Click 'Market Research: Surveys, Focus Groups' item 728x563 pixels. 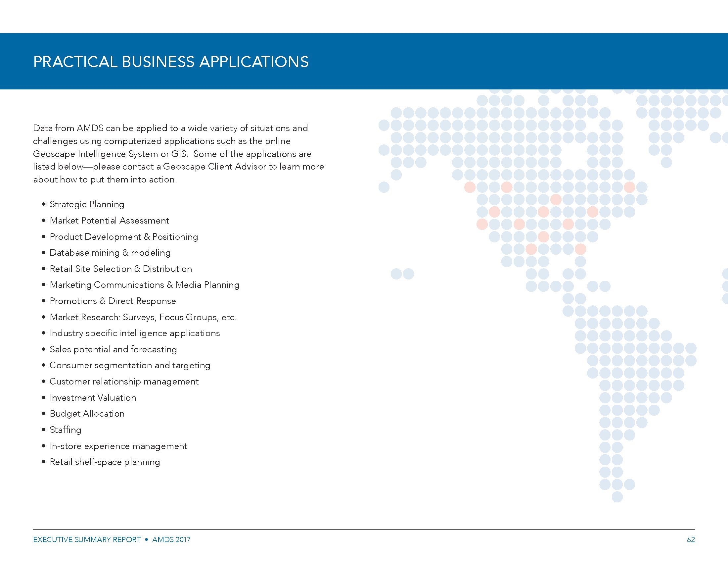pyautogui.click(x=143, y=317)
